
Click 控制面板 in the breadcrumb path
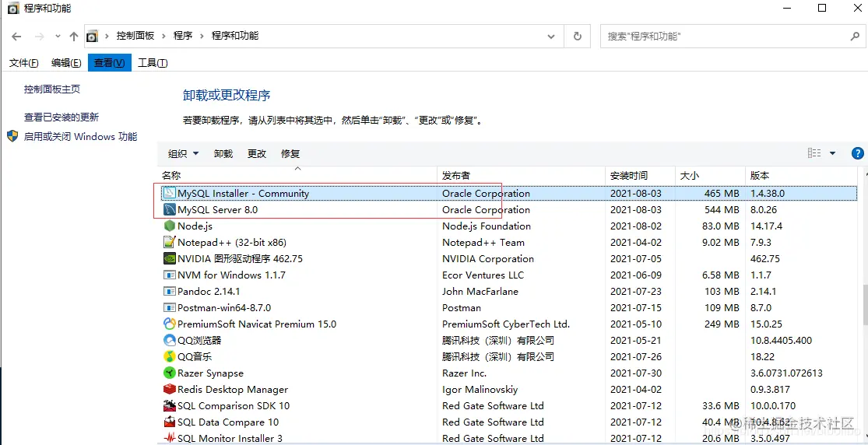[135, 36]
